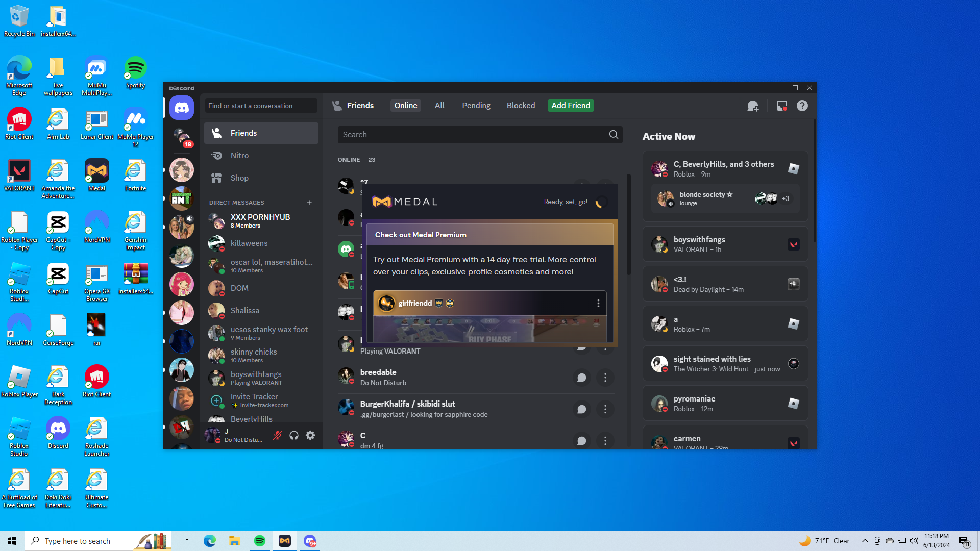Click the Discord home logo button

pos(182,108)
